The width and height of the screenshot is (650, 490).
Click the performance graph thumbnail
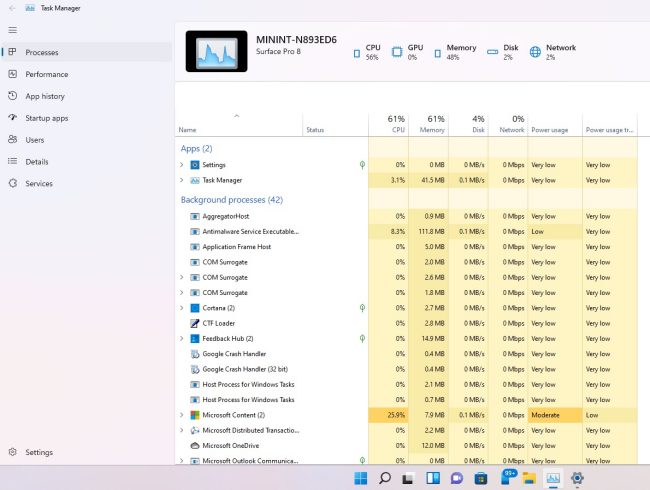tap(216, 51)
